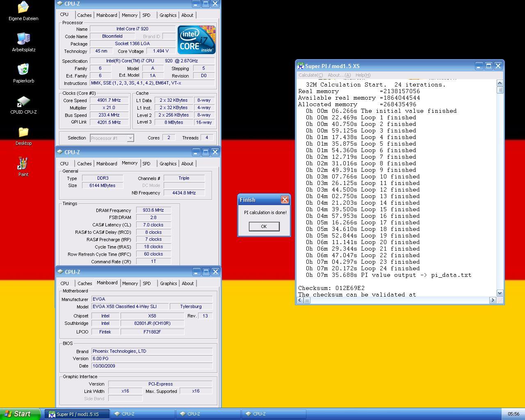525x420 pixels.
Task: Click the Super PI title bar icon
Action: 301,66
